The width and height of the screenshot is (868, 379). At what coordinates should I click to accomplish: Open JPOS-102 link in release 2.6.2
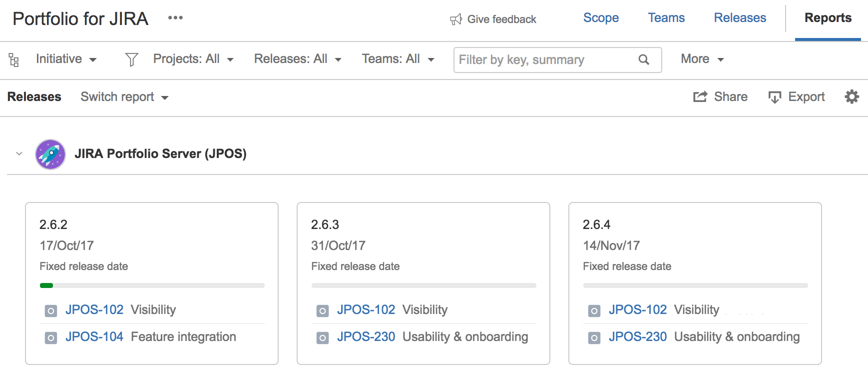(94, 310)
